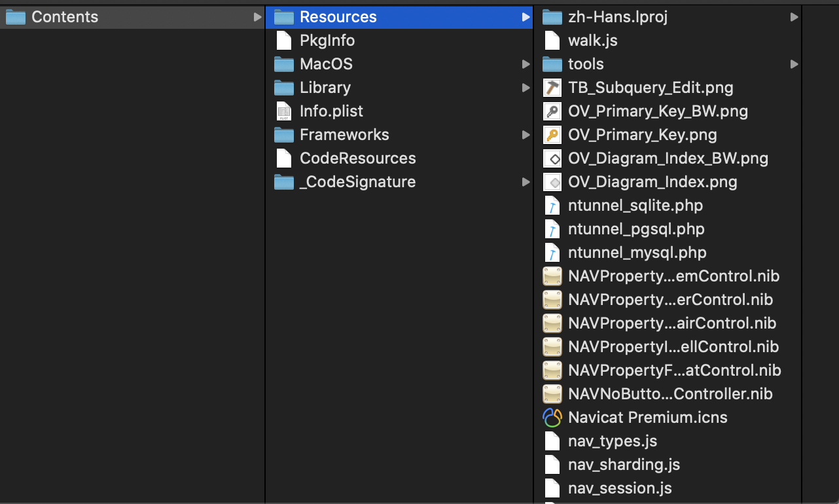839x504 pixels.
Task: Select the PkgInfo file name
Action: click(x=327, y=41)
